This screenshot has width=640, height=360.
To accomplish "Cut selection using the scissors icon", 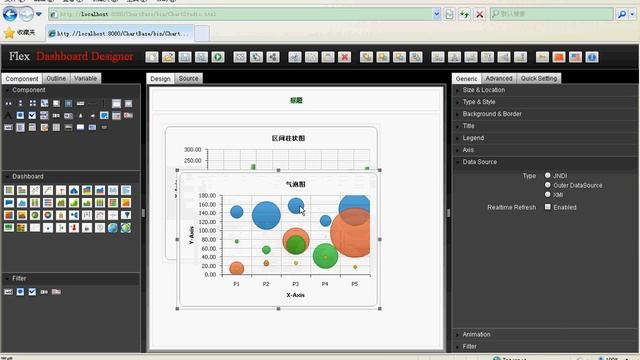I will coord(295,57).
